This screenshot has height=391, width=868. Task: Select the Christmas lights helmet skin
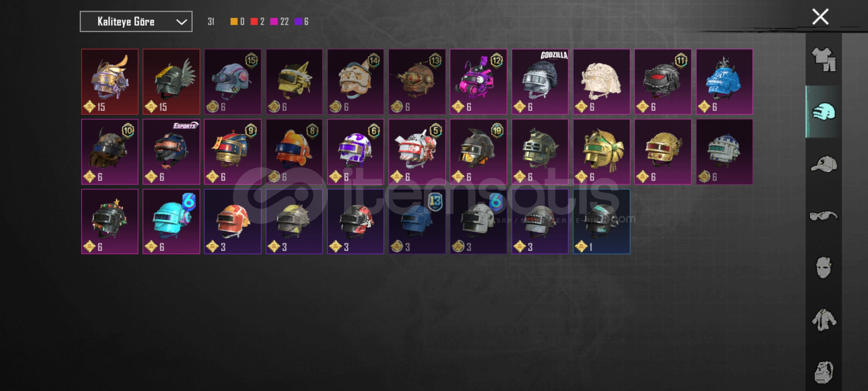point(110,222)
